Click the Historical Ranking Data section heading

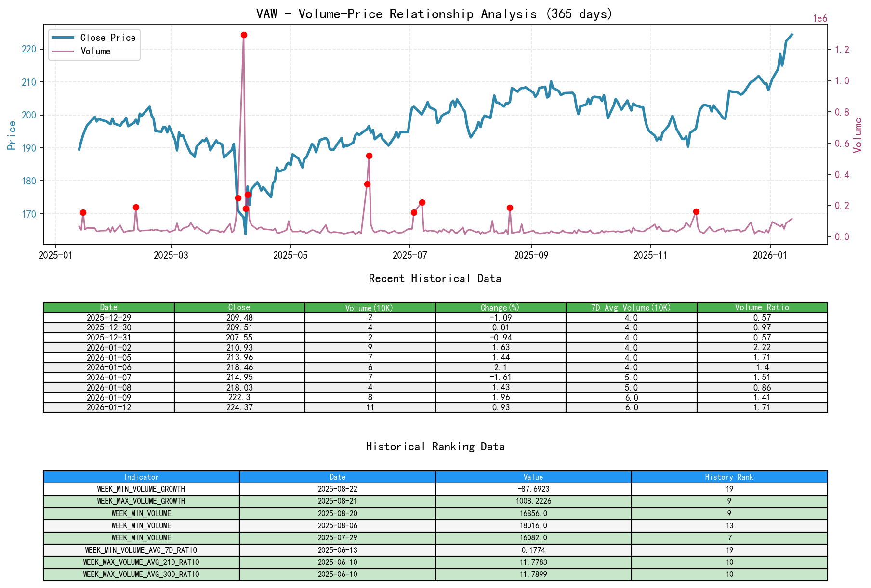[435, 446]
